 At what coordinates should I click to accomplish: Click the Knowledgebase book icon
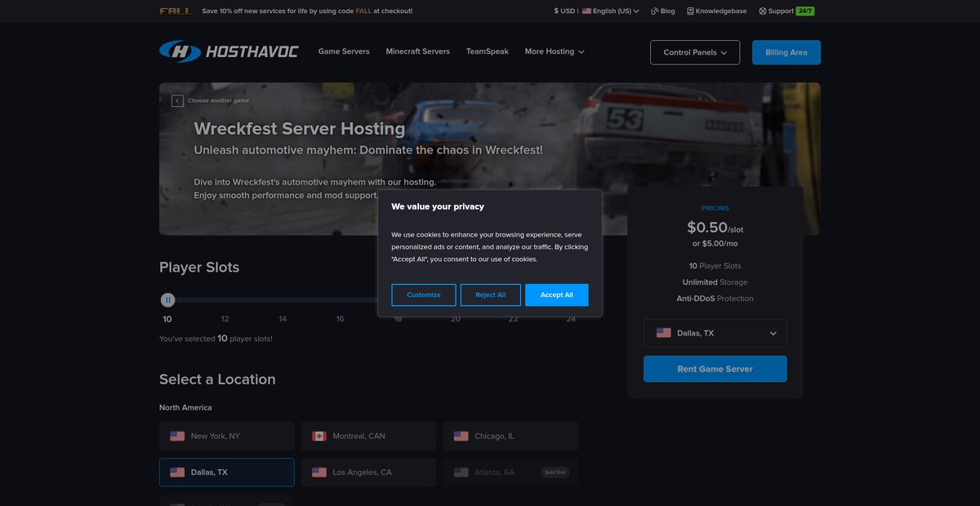point(690,11)
